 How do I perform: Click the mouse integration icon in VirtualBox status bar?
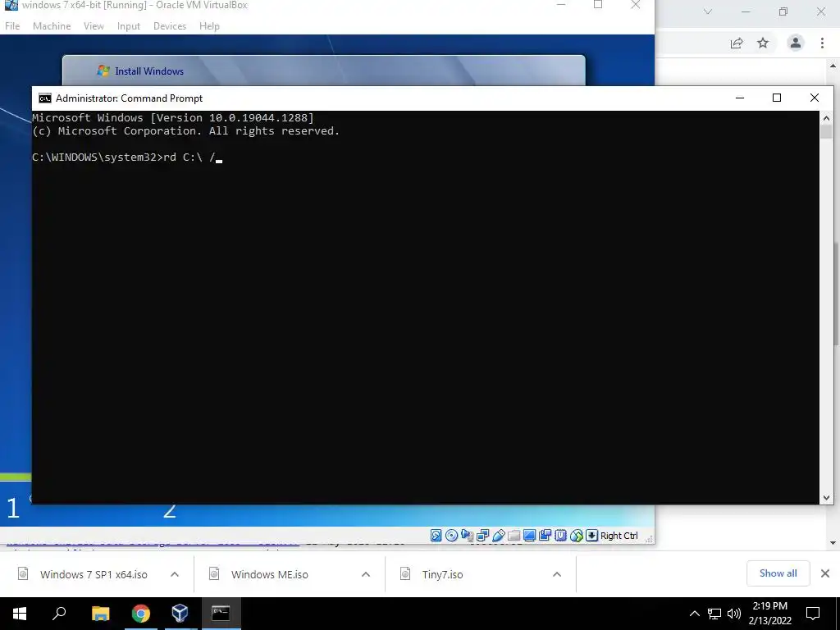point(576,535)
